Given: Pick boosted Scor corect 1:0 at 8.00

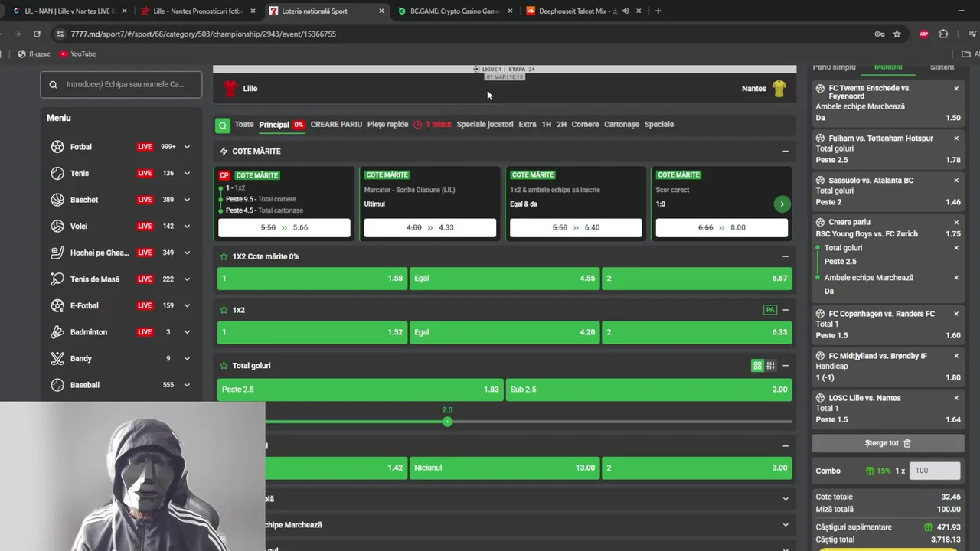Looking at the screenshot, I should click(x=721, y=227).
